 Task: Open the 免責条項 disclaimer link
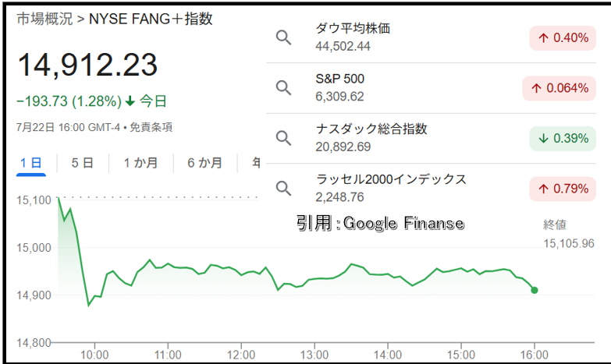[x=151, y=127]
